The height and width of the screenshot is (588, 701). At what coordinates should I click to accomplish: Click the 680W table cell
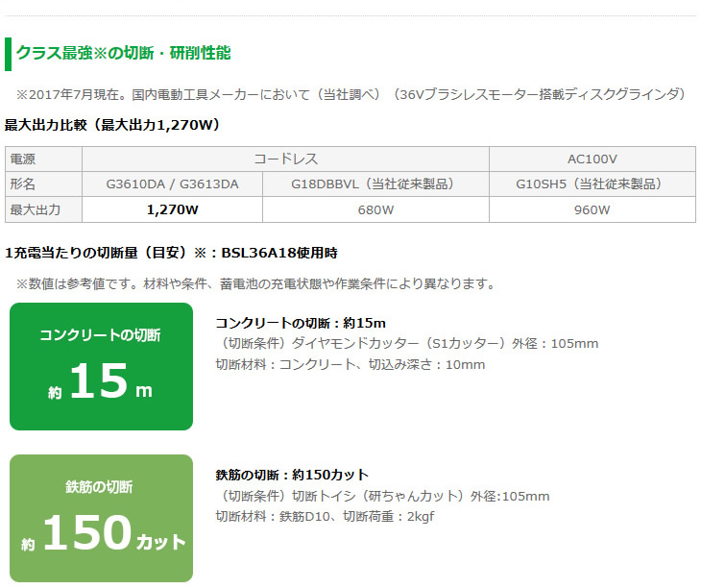[375, 209]
